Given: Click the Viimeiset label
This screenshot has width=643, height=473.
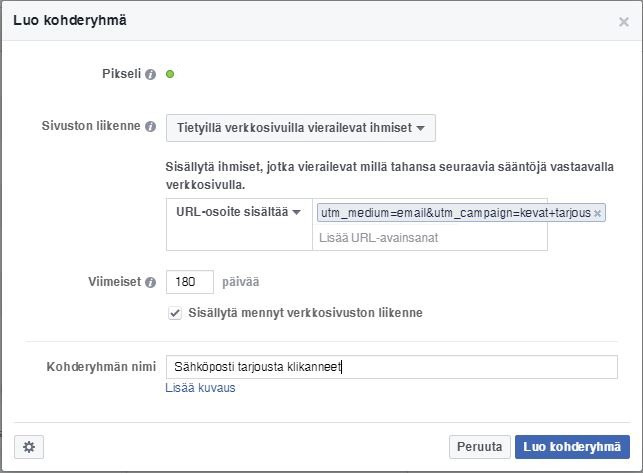Looking at the screenshot, I should click(114, 282).
